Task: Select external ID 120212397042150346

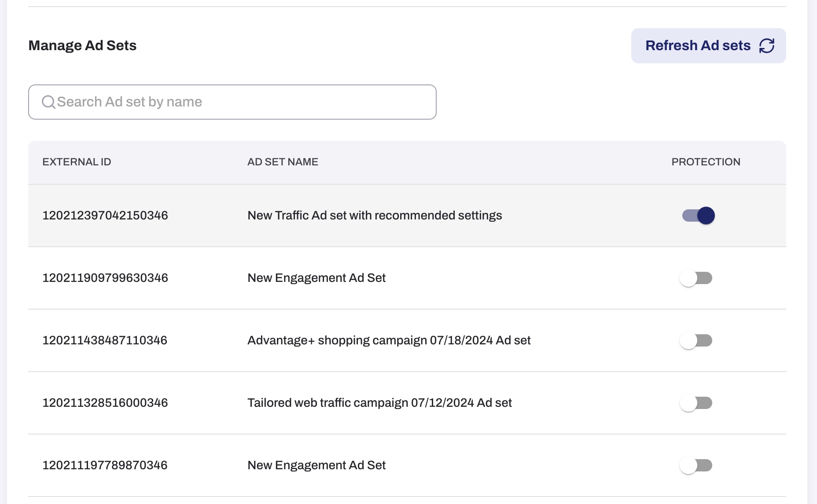Action: tap(105, 215)
